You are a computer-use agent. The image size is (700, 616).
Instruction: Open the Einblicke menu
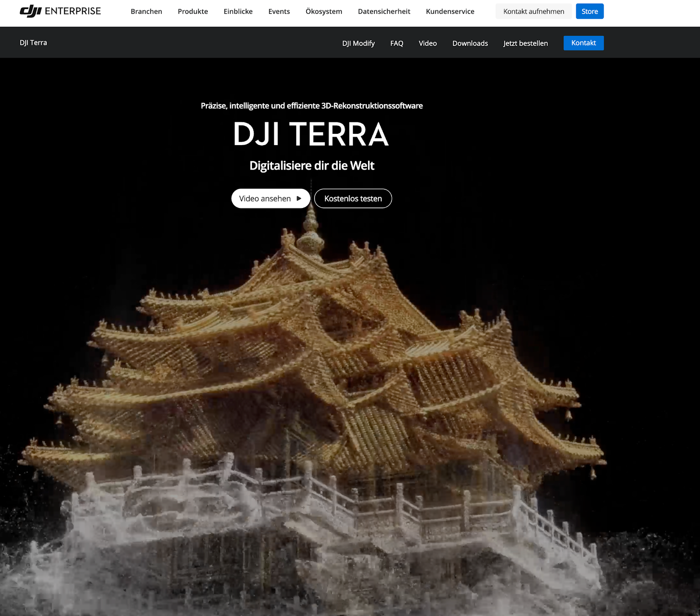238,11
